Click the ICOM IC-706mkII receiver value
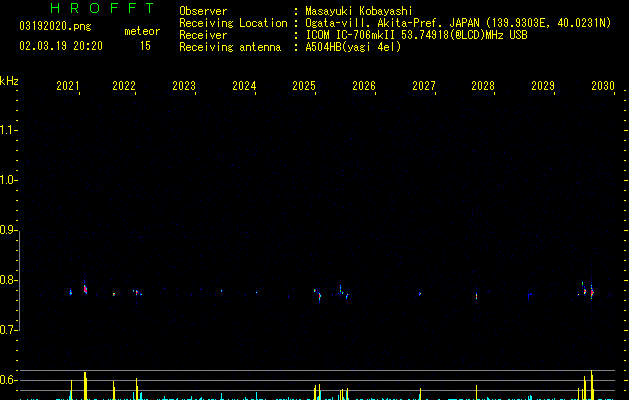The image size is (629, 400). [416, 35]
